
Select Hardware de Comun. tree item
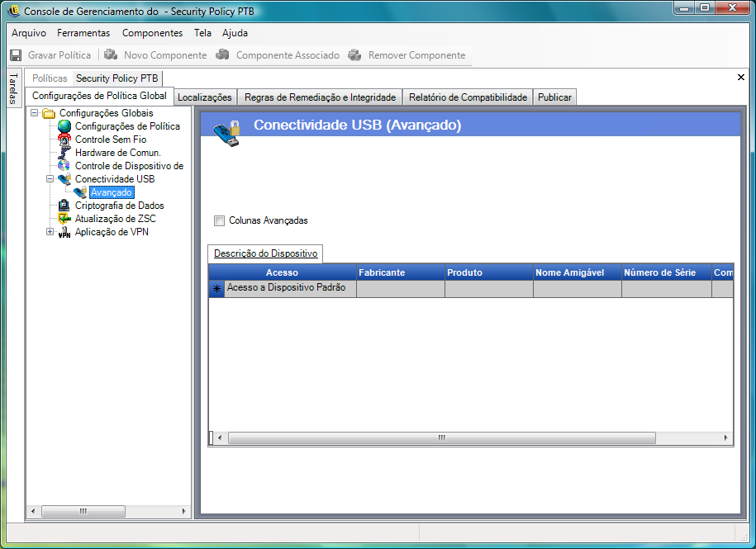118,153
